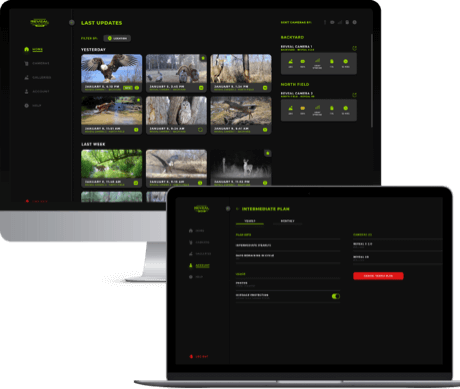Select 'REVEAL X 2.0' camera row on laptop
This screenshot has width=460, height=389.
point(398,245)
